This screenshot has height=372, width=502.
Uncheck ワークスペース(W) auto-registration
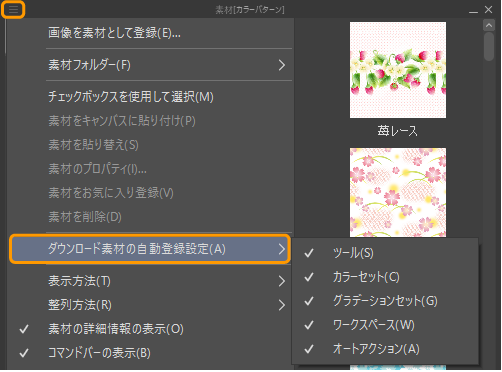(385, 325)
